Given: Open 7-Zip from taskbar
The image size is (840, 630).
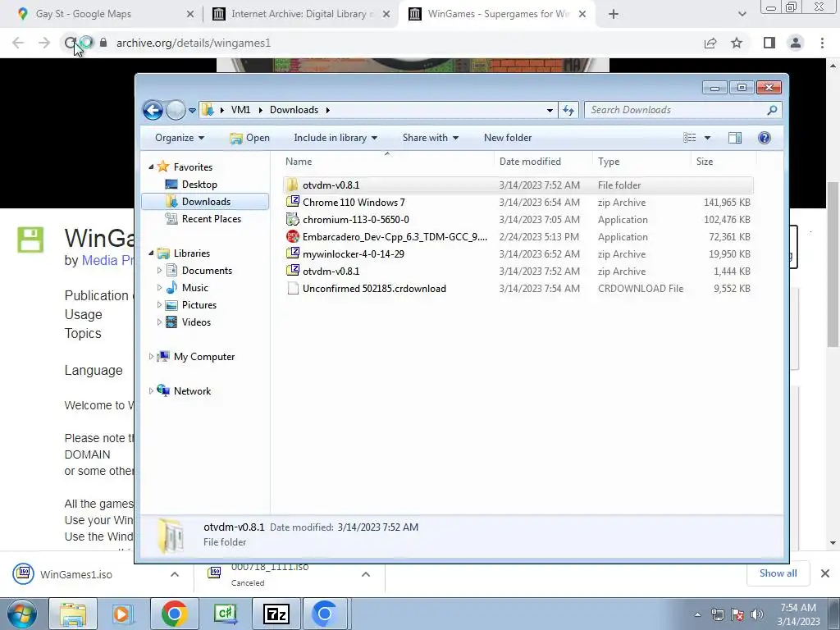Looking at the screenshot, I should click(x=277, y=614).
